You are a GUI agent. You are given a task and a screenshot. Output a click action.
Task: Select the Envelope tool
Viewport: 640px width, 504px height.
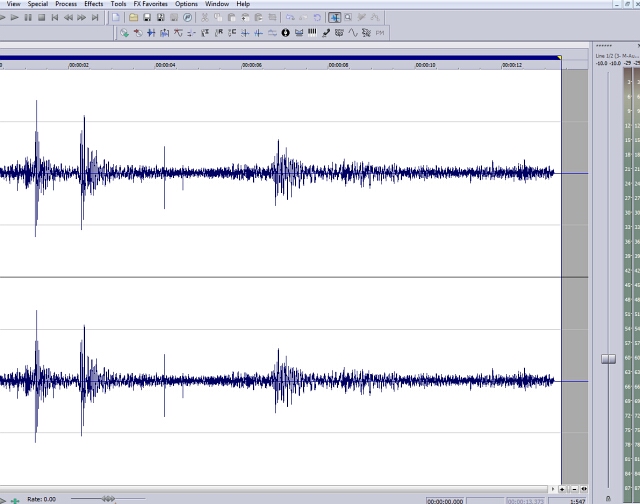click(x=375, y=17)
